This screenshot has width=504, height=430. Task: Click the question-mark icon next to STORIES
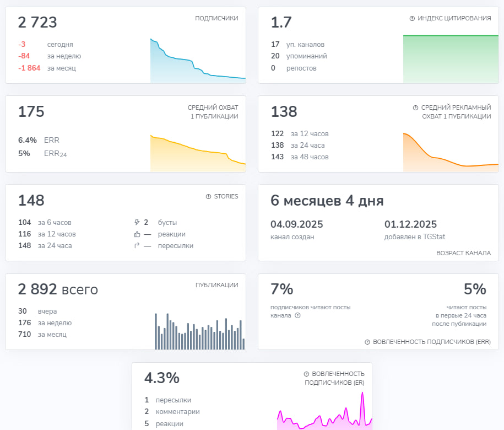[x=208, y=196]
